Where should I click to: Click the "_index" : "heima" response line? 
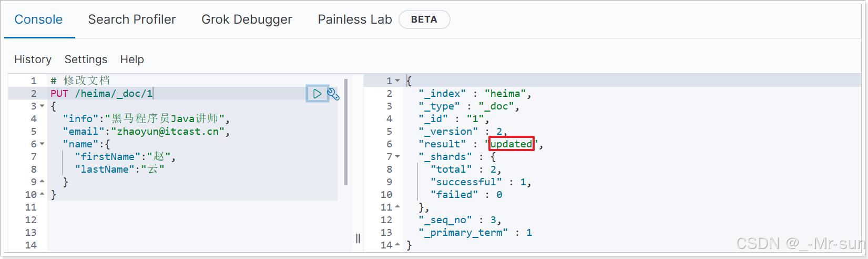pos(475,94)
